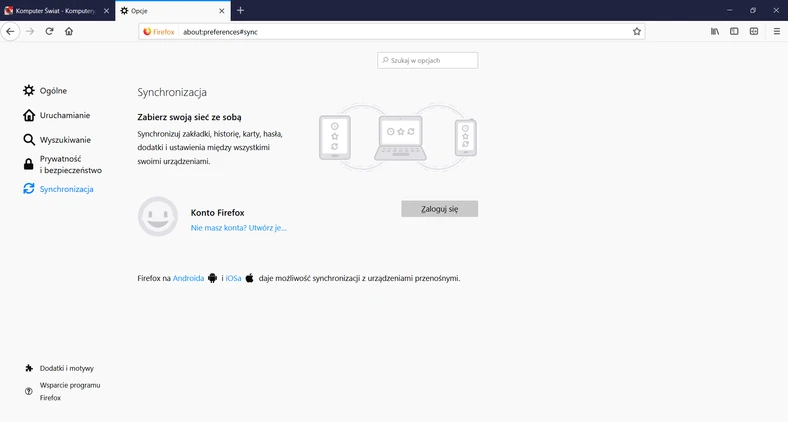Follow the Androida link

(x=188, y=278)
